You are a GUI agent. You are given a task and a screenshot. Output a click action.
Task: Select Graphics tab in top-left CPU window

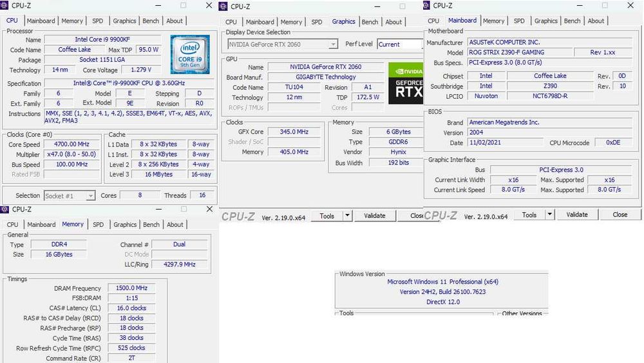[x=124, y=21]
